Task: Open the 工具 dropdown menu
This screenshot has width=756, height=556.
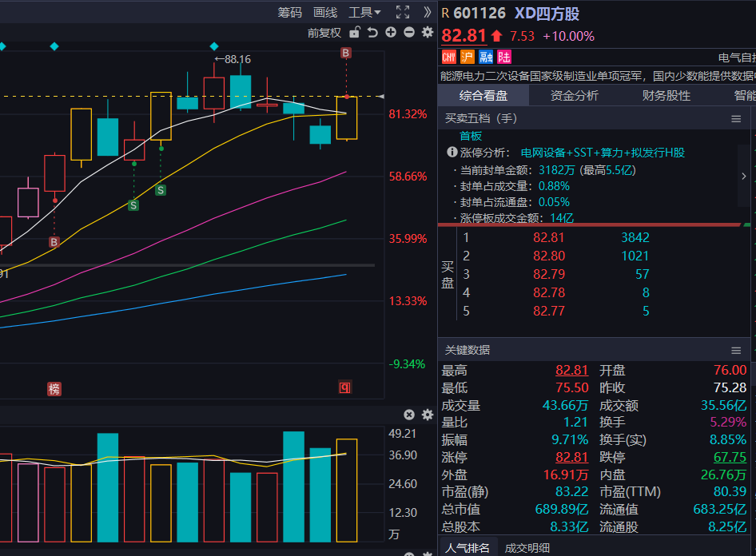Action: pos(364,13)
